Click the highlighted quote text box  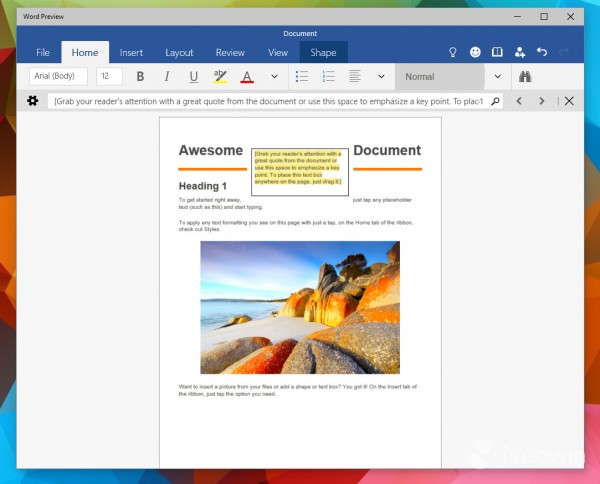[300, 172]
